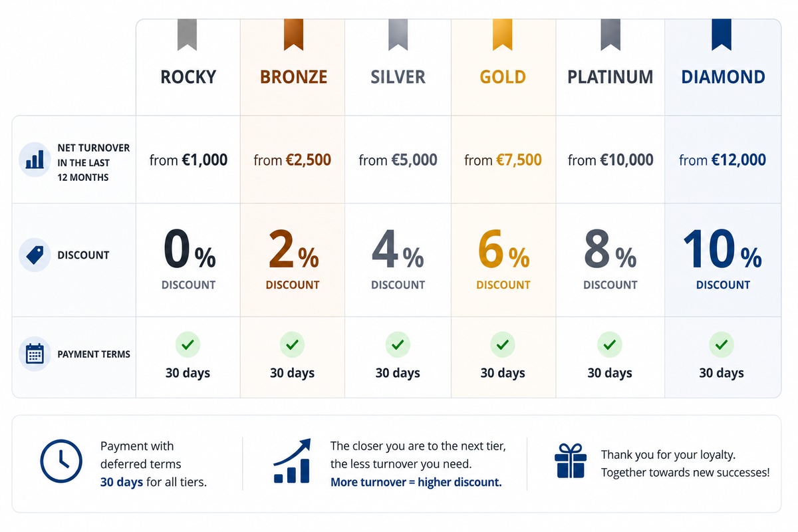Click the rising growth chart icon
The width and height of the screenshot is (798, 532).
pos(292,460)
